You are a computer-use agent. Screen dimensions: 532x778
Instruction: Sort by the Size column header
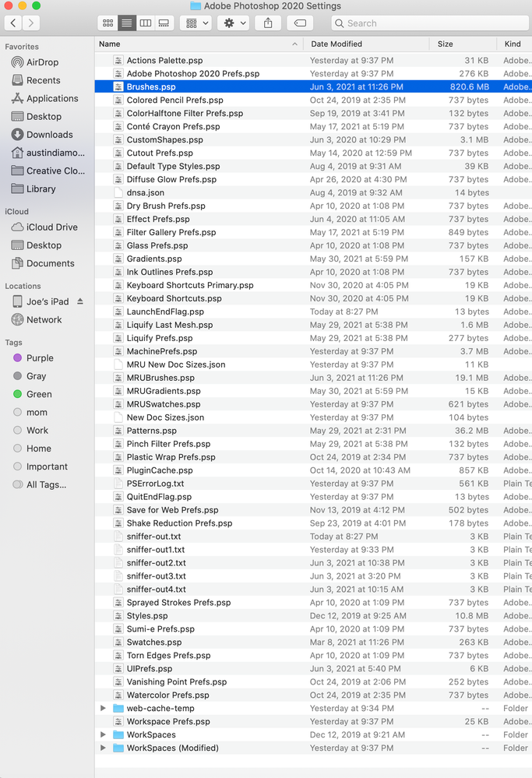(x=463, y=44)
